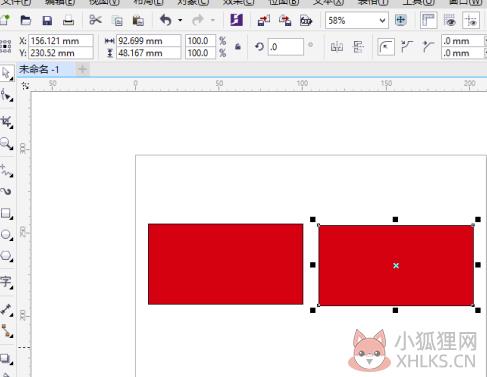Toggle show grid button
Viewport: 487px width, 377px height.
450,21
